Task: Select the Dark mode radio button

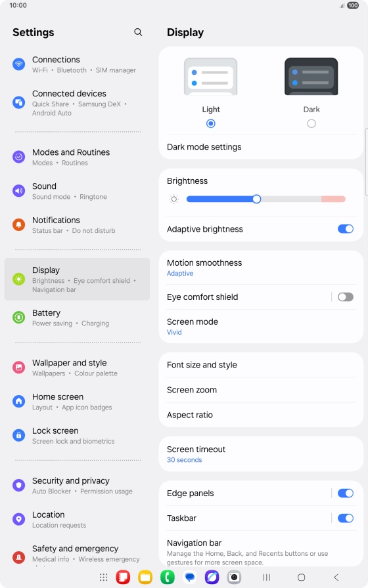Action: point(311,123)
